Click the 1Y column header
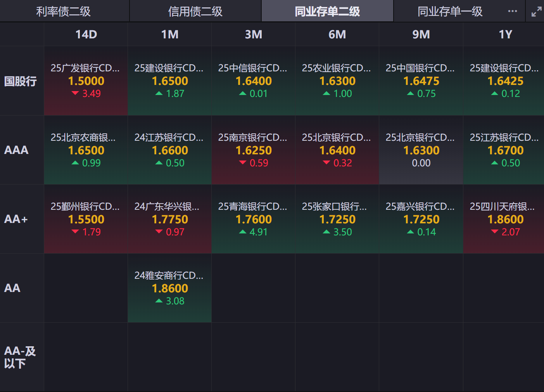Viewport: 544px width, 392px height. click(506, 35)
